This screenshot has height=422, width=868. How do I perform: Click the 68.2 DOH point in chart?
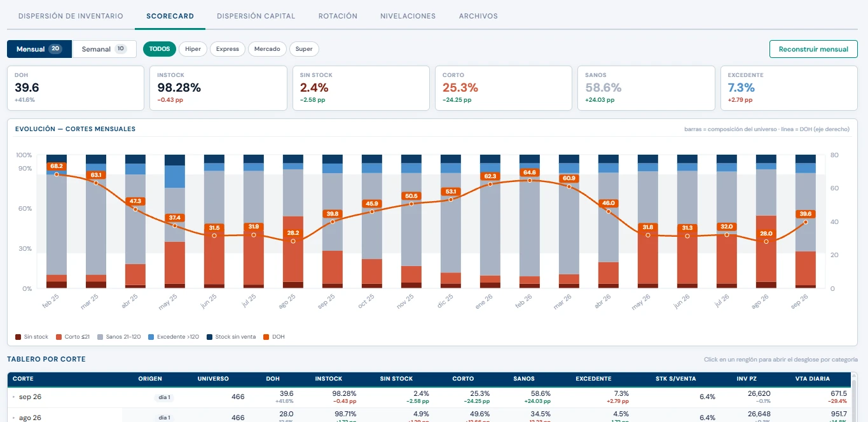click(x=57, y=174)
